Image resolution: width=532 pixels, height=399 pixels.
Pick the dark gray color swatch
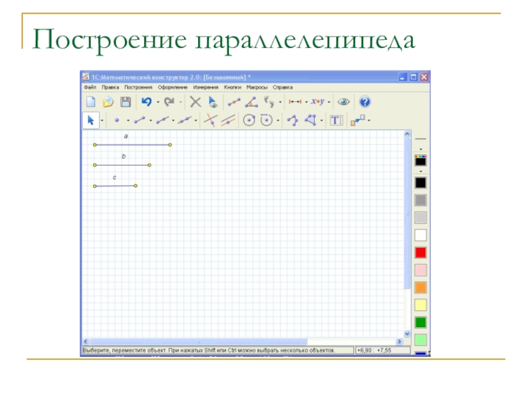(x=421, y=200)
